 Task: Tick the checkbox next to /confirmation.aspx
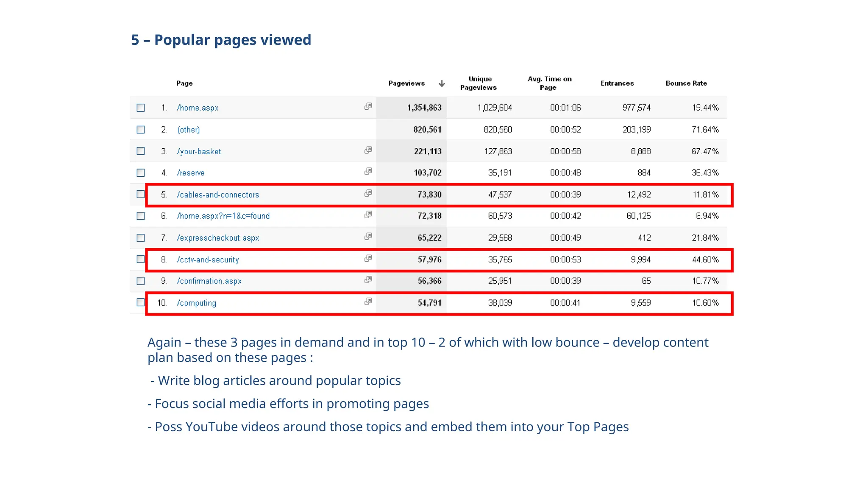pyautogui.click(x=141, y=281)
